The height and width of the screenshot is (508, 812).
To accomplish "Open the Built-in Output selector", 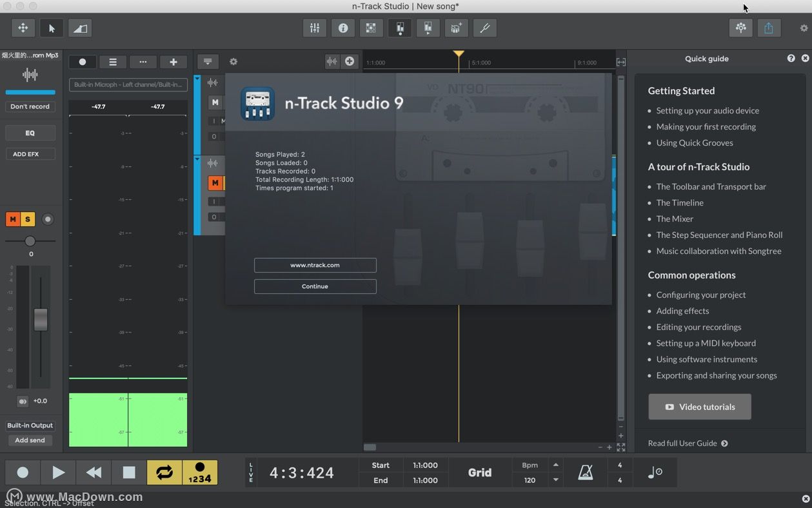I will 30,425.
